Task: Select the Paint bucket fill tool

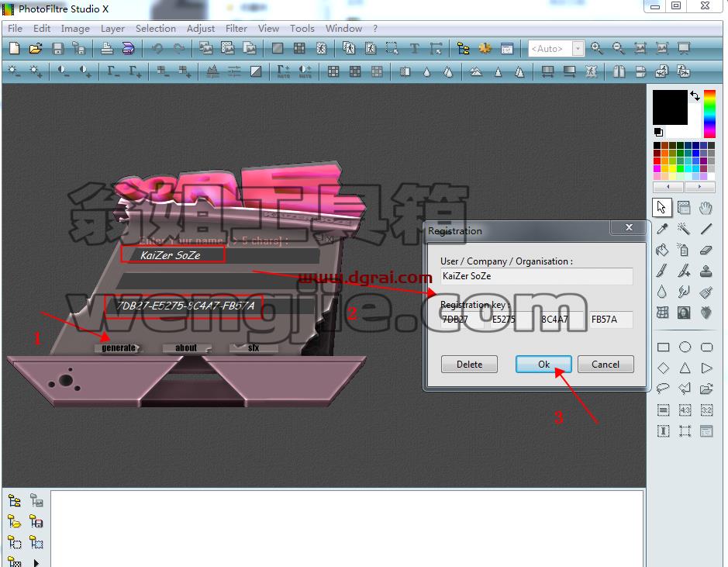Action: (662, 251)
